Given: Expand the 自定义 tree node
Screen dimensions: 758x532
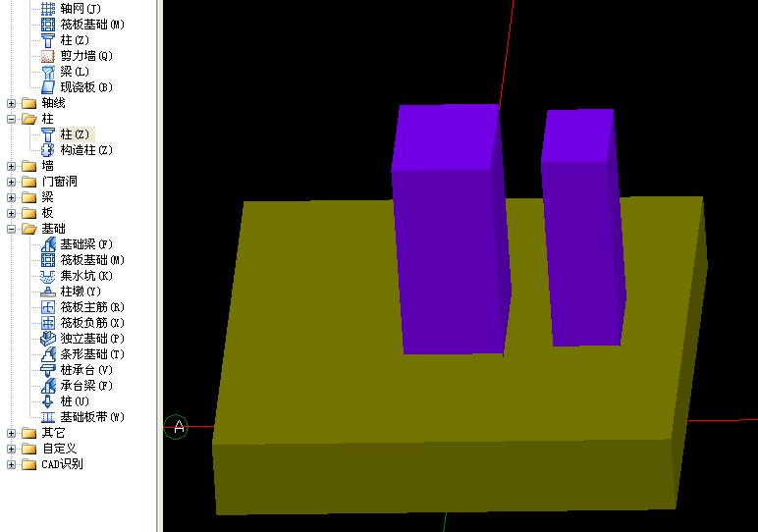Looking at the screenshot, I should (x=11, y=449).
